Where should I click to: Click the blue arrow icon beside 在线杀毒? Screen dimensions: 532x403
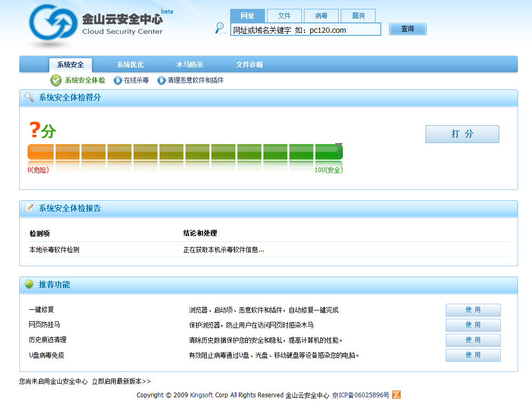(x=118, y=81)
